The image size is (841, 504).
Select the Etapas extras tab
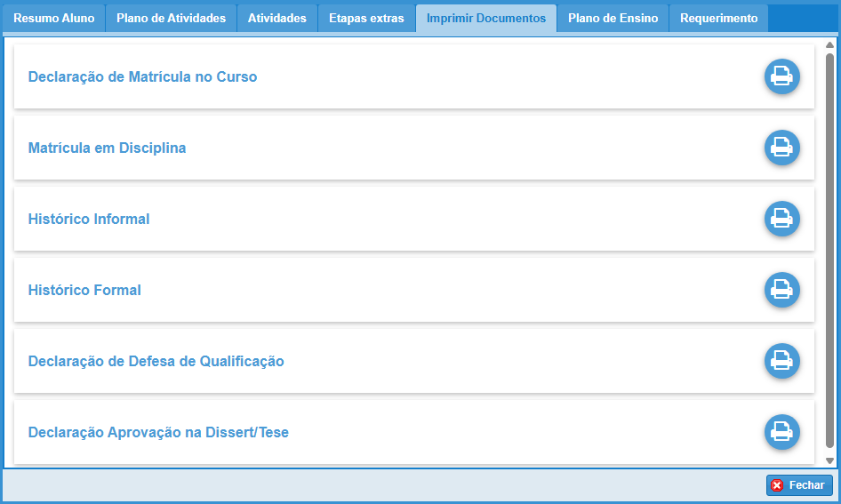point(366,19)
